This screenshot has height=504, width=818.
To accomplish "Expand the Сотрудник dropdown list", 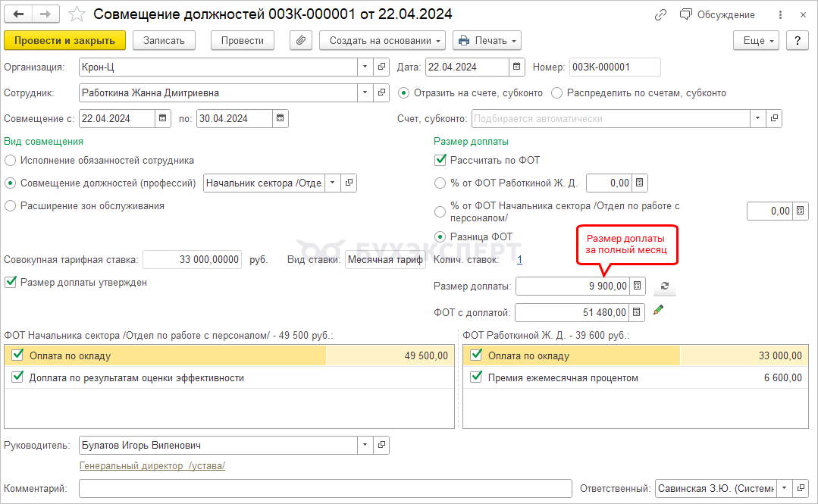I will click(365, 92).
